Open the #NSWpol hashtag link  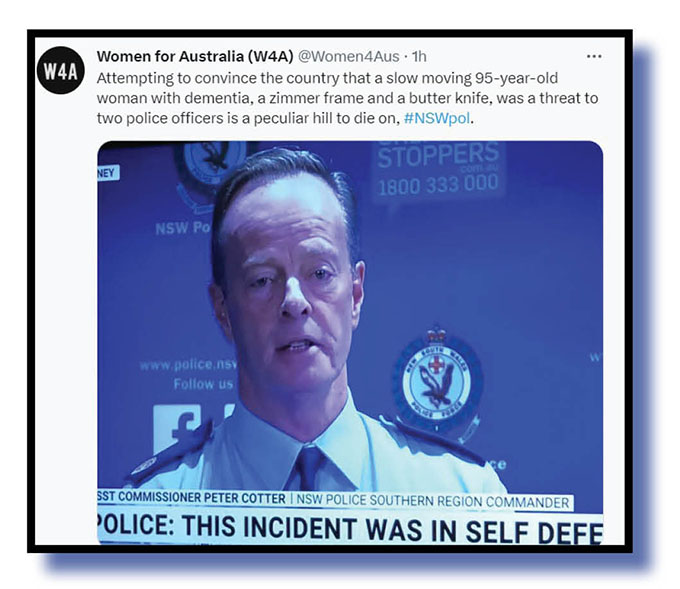pos(437,118)
